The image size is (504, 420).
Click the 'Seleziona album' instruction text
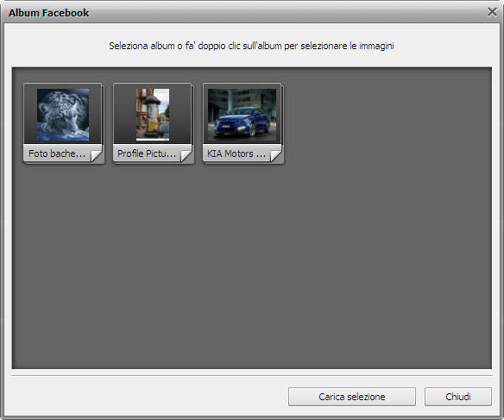(251, 46)
